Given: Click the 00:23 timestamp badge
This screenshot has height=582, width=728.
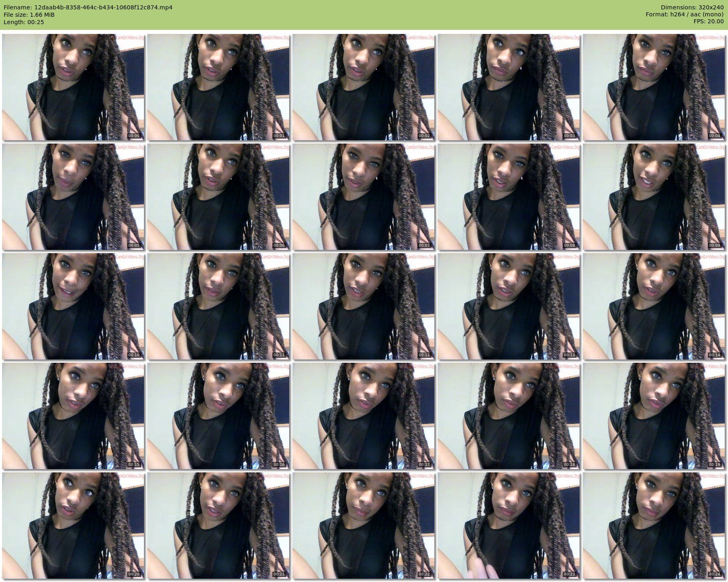Looking at the screenshot, I should [569, 574].
